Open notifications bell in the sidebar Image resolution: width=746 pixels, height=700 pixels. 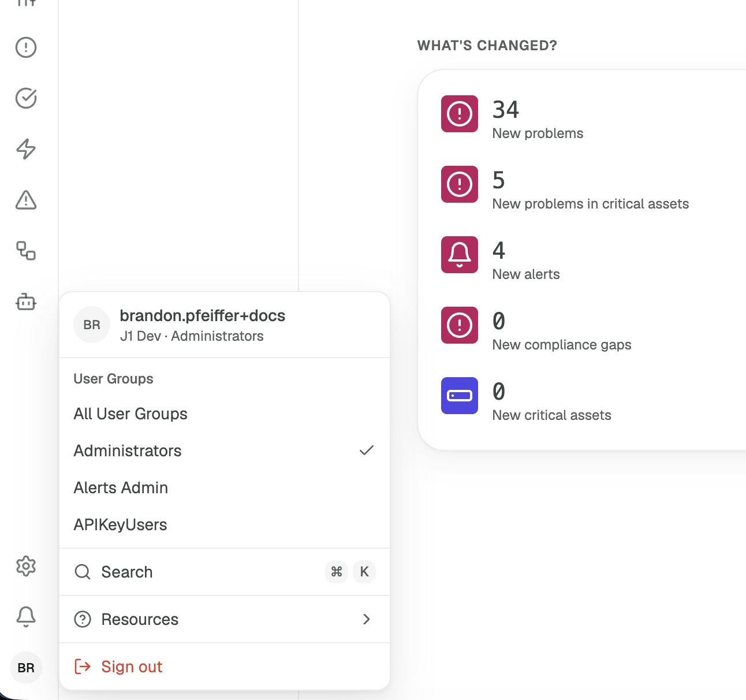coord(26,617)
